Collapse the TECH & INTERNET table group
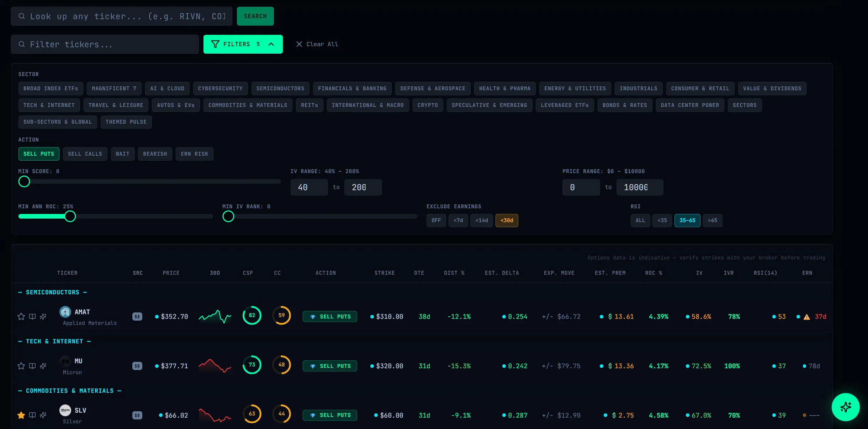The width and height of the screenshot is (868, 429). pos(54,341)
